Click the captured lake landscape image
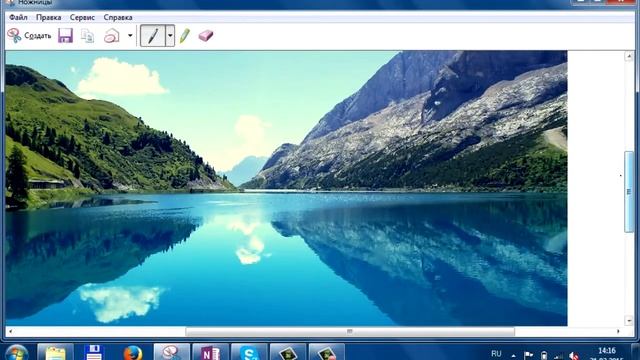 click(x=286, y=188)
